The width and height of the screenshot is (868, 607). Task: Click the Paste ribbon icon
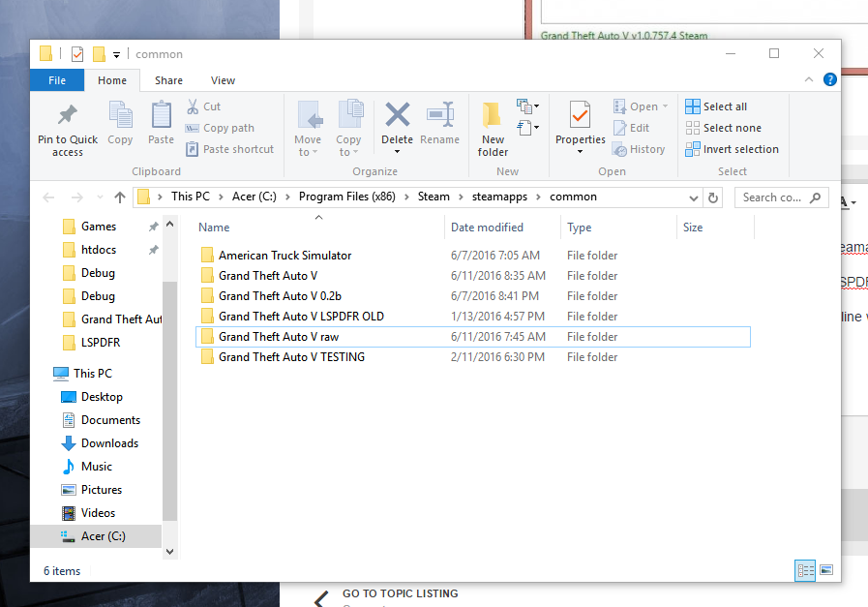(x=161, y=114)
